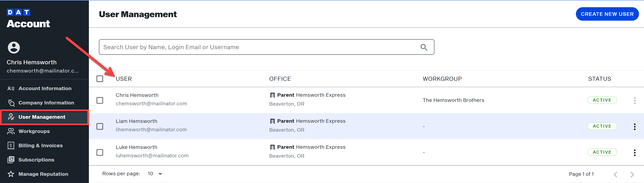Open Account Information from the sidebar

point(45,88)
